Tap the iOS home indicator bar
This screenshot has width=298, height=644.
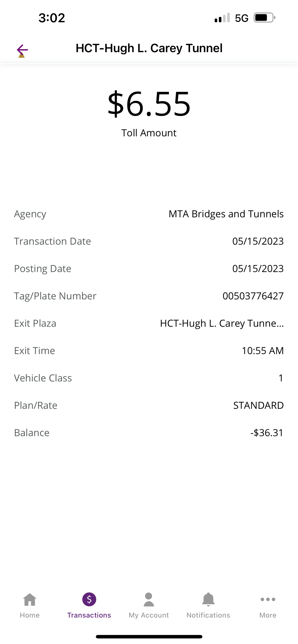(149, 637)
